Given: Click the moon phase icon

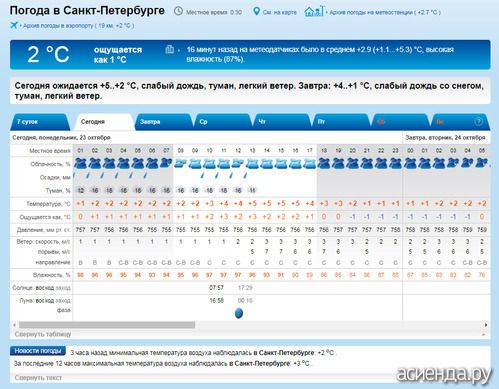Looking at the screenshot, I should (239, 313).
